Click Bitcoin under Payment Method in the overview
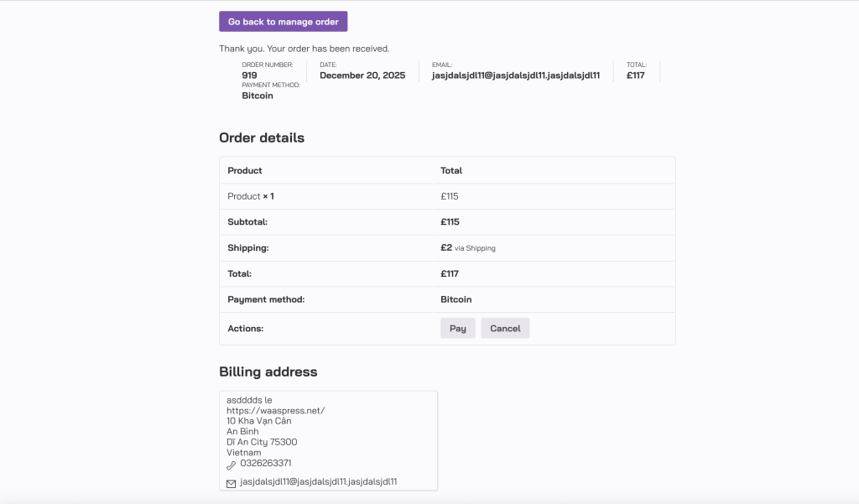The height and width of the screenshot is (504, 859). pos(258,96)
